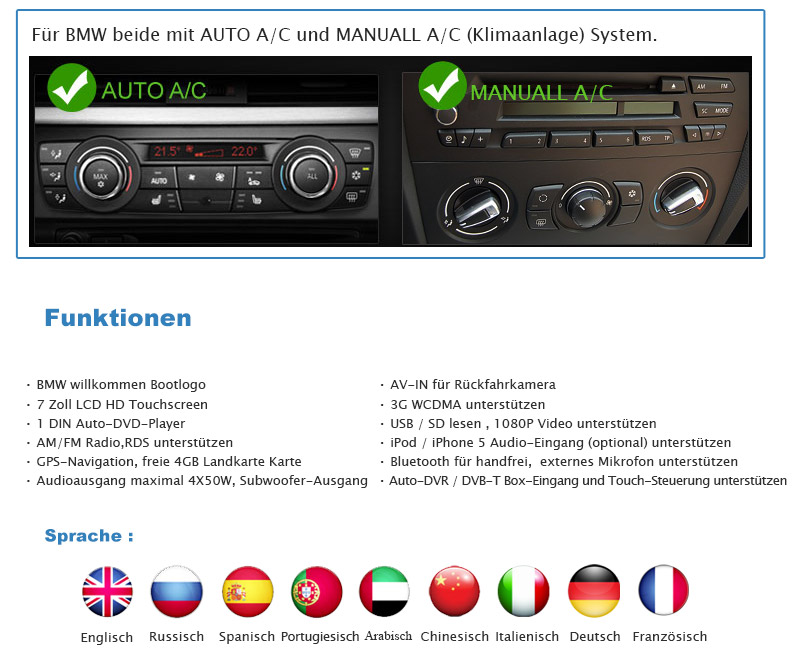Click the Funktionen heading
This screenshot has width=800, height=670.
pyautogui.click(x=117, y=319)
